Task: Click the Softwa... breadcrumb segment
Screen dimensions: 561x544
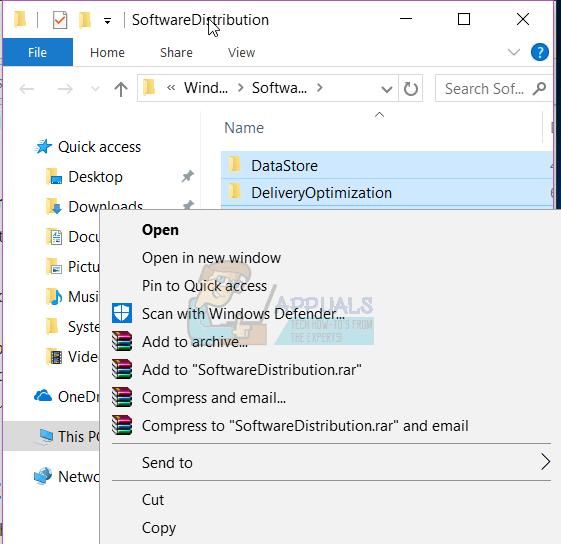Action: [x=279, y=88]
